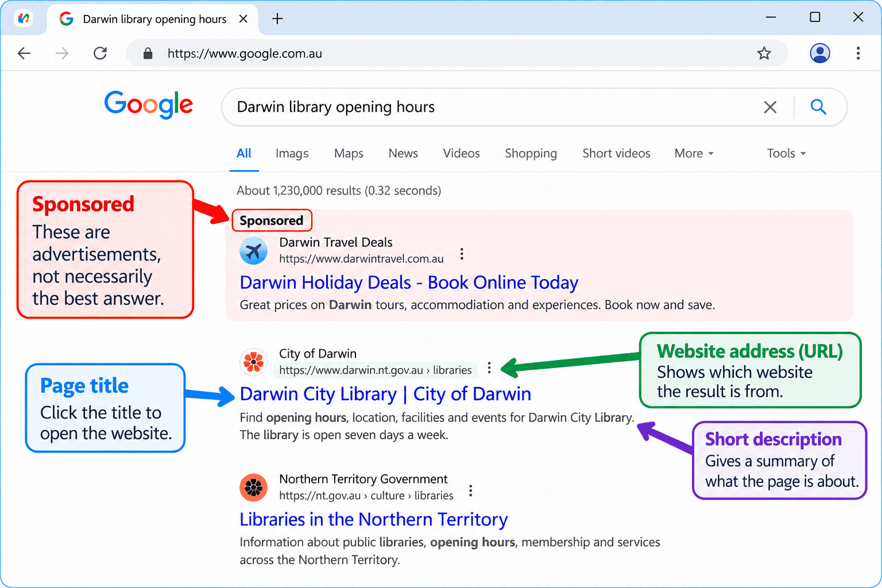Screen dimensions: 882x588
Task: Open Darwin Holiday Deals - Book Online Today link
Action: [409, 283]
